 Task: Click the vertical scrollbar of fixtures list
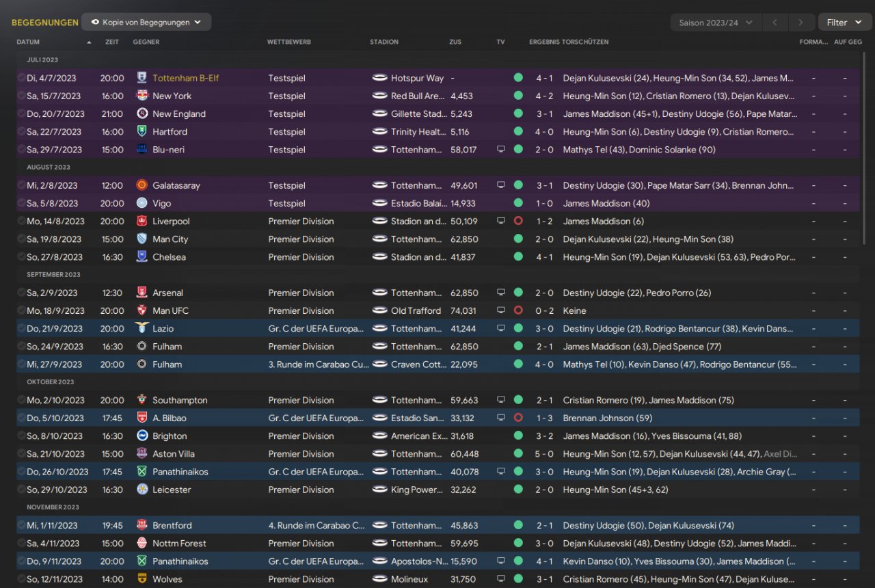pyautogui.click(x=866, y=150)
